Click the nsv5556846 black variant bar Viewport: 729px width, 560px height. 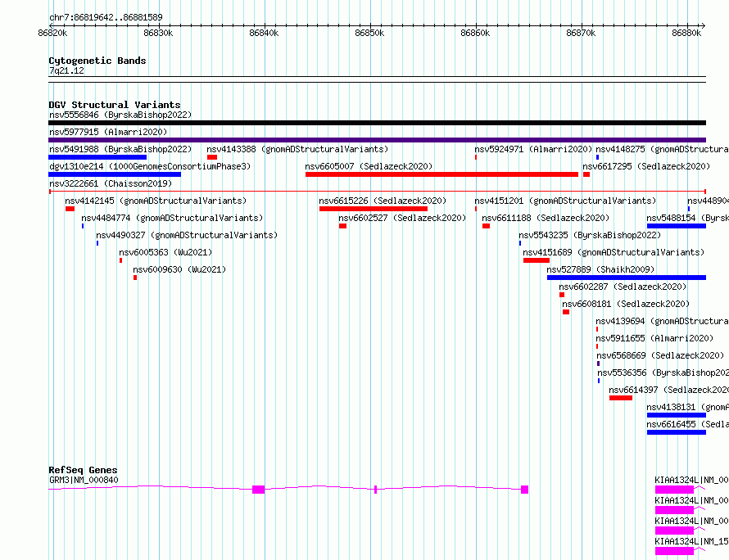[377, 123]
